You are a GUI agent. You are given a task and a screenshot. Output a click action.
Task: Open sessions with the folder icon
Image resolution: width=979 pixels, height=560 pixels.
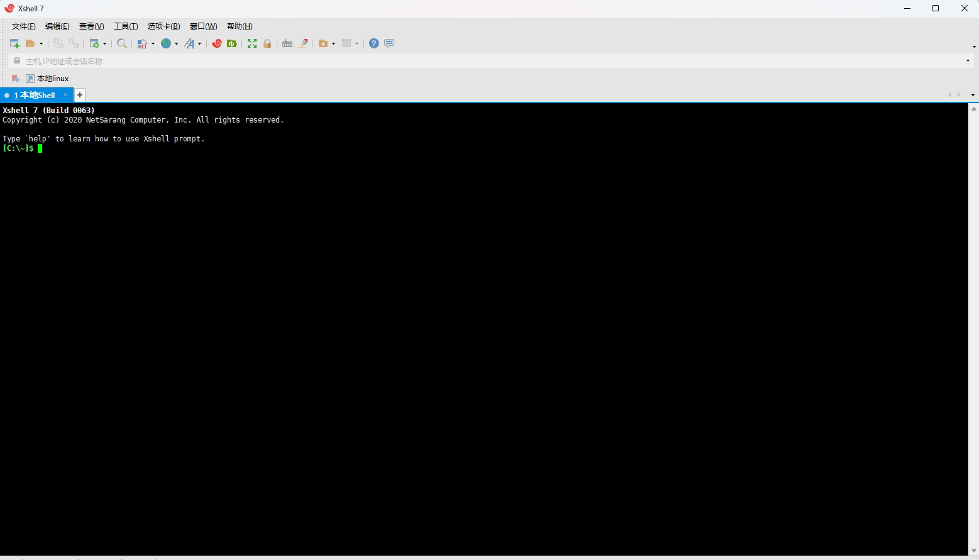pyautogui.click(x=30, y=43)
